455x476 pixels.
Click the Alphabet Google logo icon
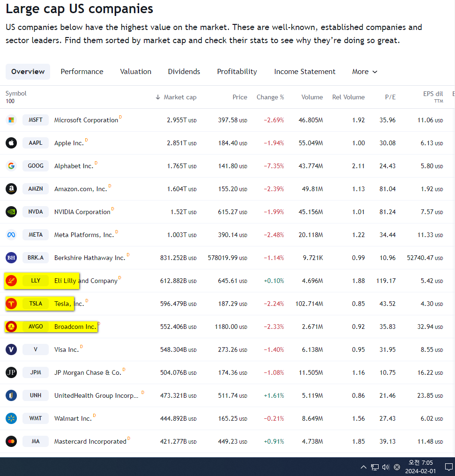click(x=11, y=166)
